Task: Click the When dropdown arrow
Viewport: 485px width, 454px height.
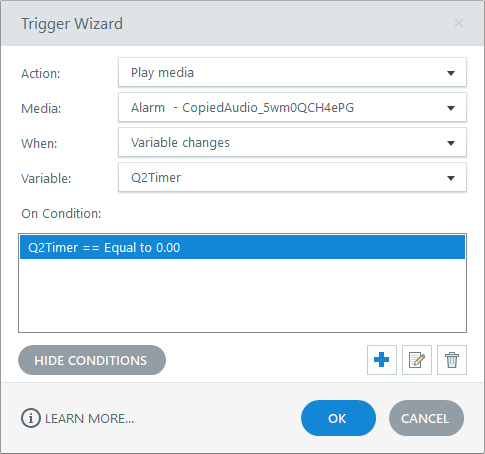Action: click(451, 143)
